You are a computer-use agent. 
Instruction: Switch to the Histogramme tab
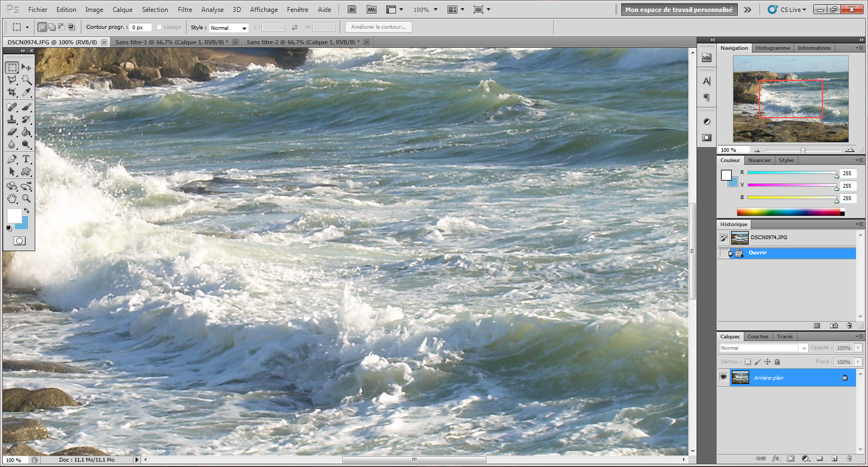773,48
